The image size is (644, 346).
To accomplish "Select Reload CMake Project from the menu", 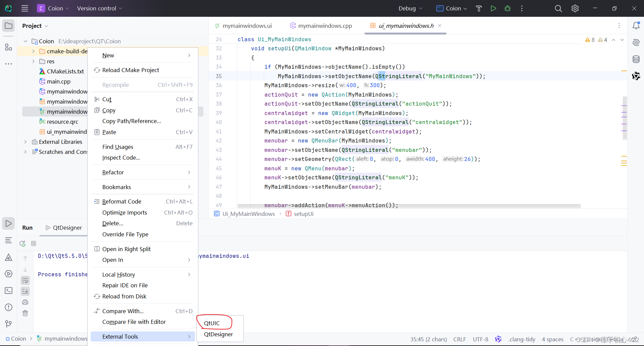I will [131, 70].
